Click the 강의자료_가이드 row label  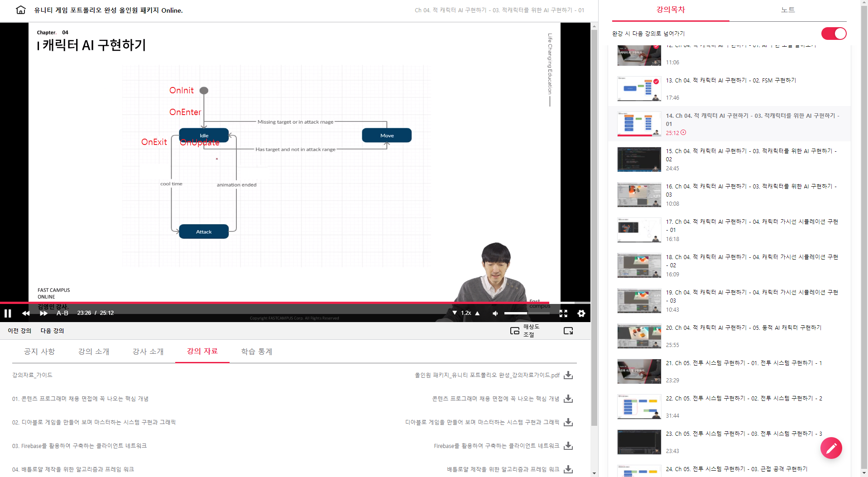coord(32,375)
